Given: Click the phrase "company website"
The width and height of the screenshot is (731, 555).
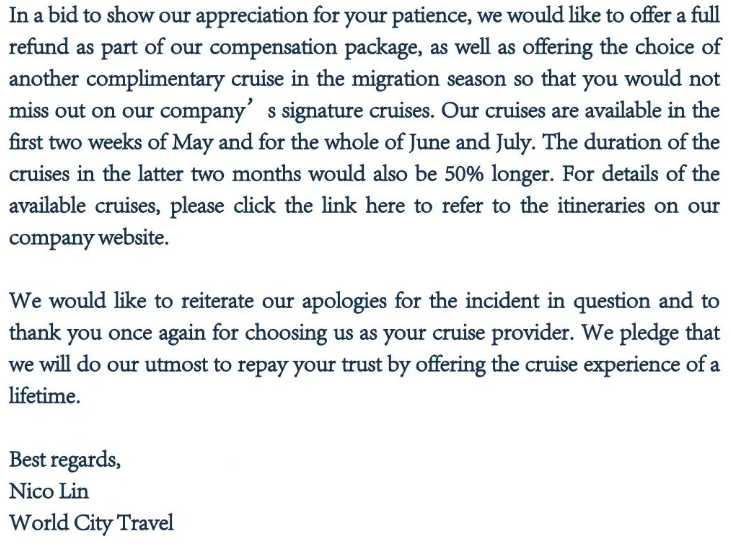Looking at the screenshot, I should point(89,238).
